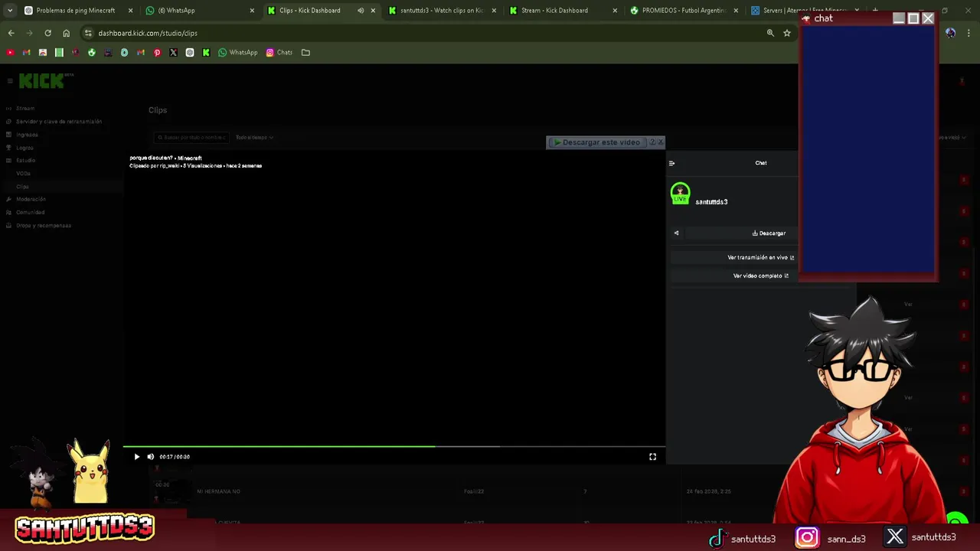Close the Problemas de ping Minecraft tab
This screenshot has width=980, height=551.
coord(130,11)
